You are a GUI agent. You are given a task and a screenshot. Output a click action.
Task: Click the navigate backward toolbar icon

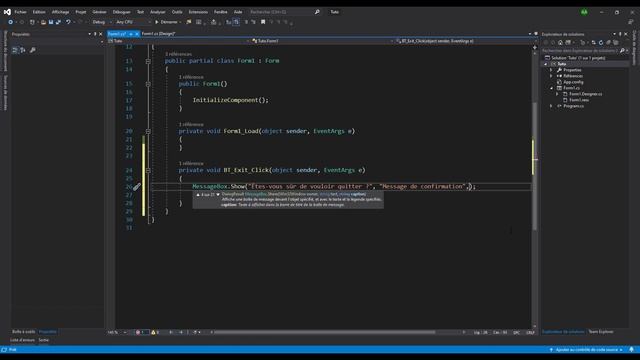point(11,22)
